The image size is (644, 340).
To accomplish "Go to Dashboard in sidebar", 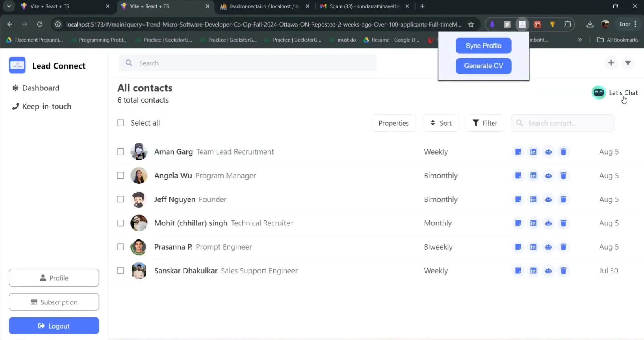I will click(x=36, y=88).
